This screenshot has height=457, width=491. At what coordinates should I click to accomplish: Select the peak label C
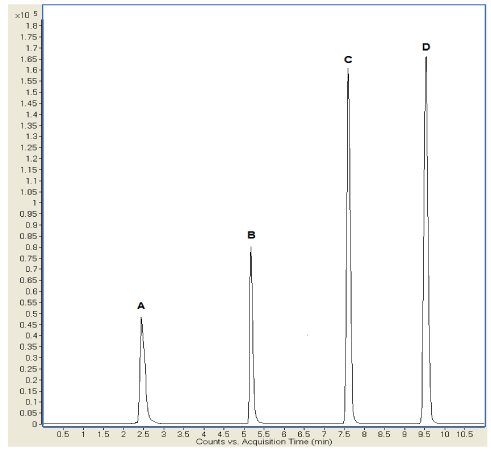click(x=348, y=59)
